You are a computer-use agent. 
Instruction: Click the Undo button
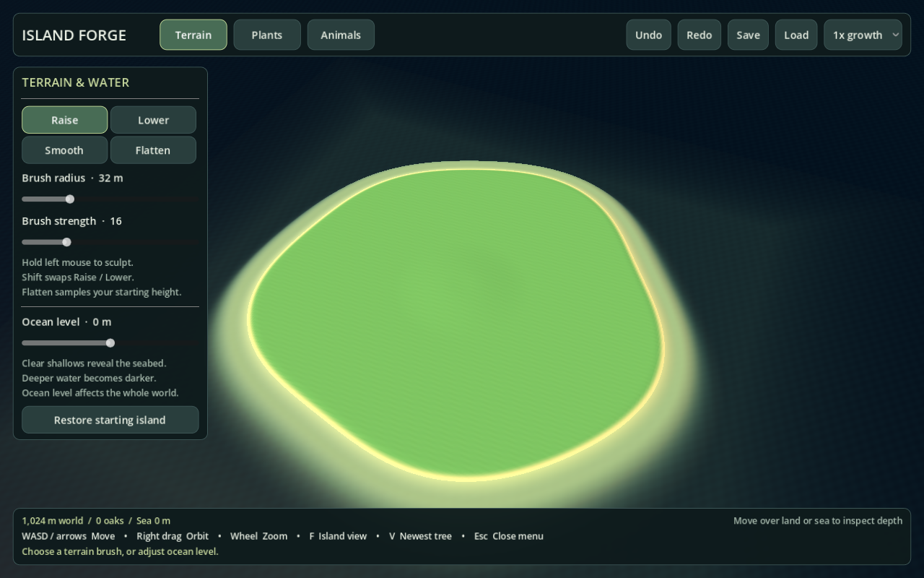(x=648, y=35)
